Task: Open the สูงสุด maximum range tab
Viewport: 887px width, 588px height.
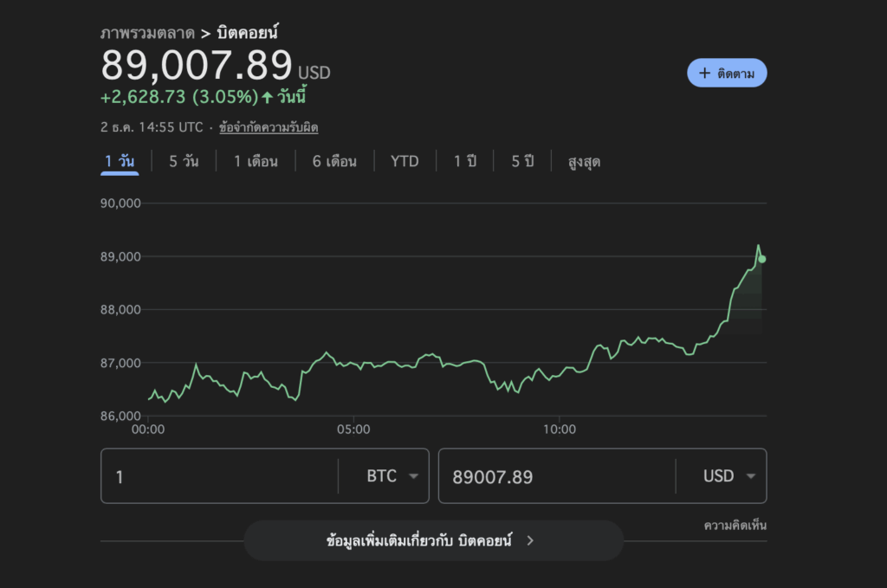Action: pyautogui.click(x=584, y=162)
